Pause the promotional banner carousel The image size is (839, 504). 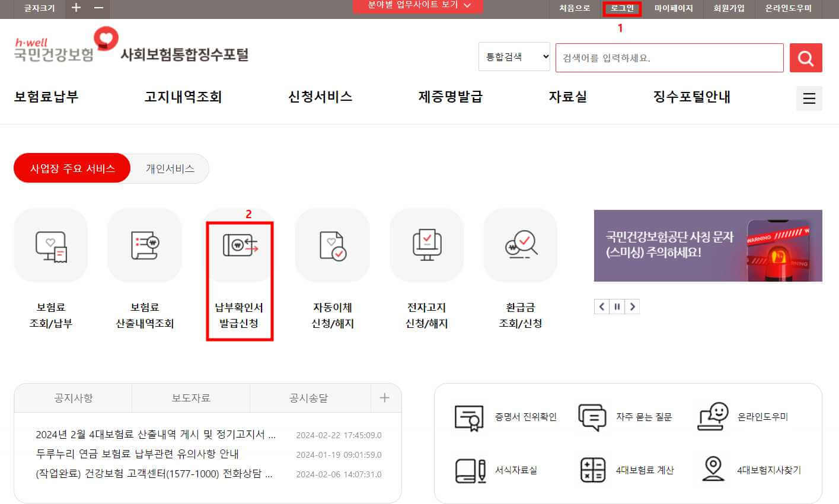(617, 307)
